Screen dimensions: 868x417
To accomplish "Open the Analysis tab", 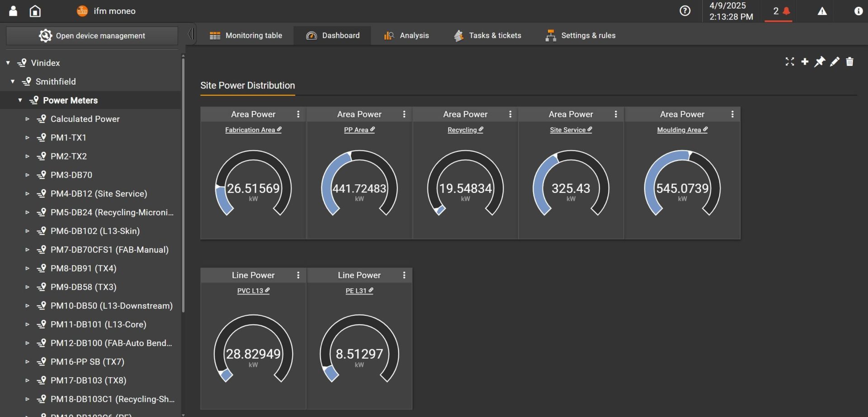I will (x=406, y=35).
